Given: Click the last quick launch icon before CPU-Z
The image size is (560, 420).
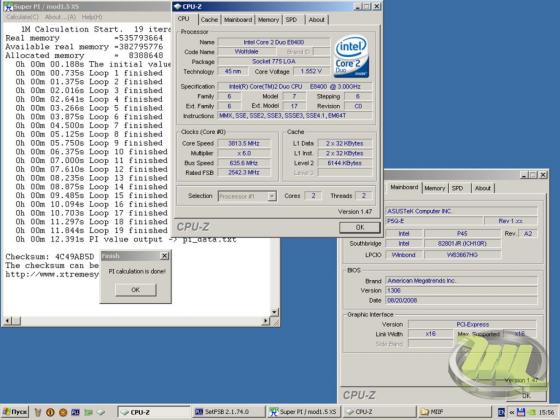Looking at the screenshot, I should (x=101, y=412).
